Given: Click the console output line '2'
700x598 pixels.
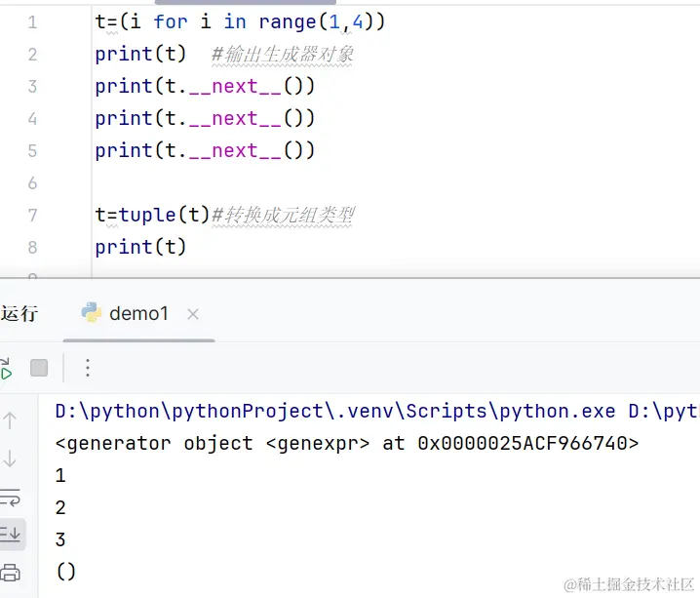Looking at the screenshot, I should click(x=60, y=507).
